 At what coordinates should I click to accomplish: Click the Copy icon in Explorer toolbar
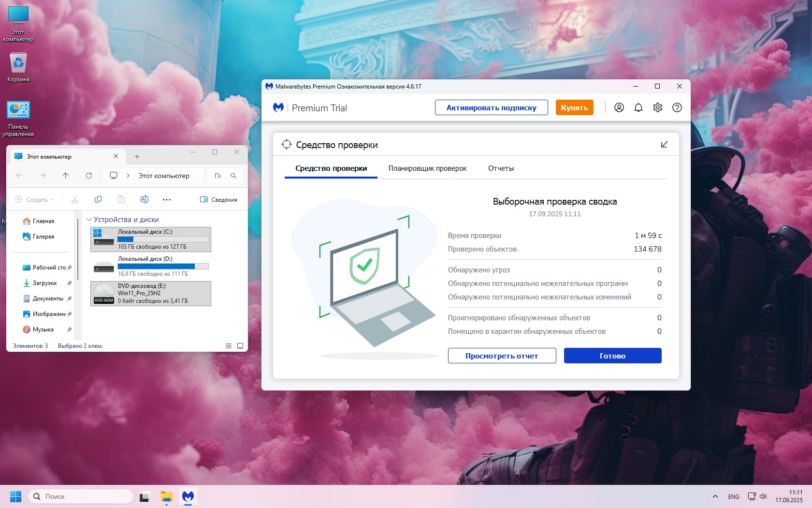click(x=98, y=199)
